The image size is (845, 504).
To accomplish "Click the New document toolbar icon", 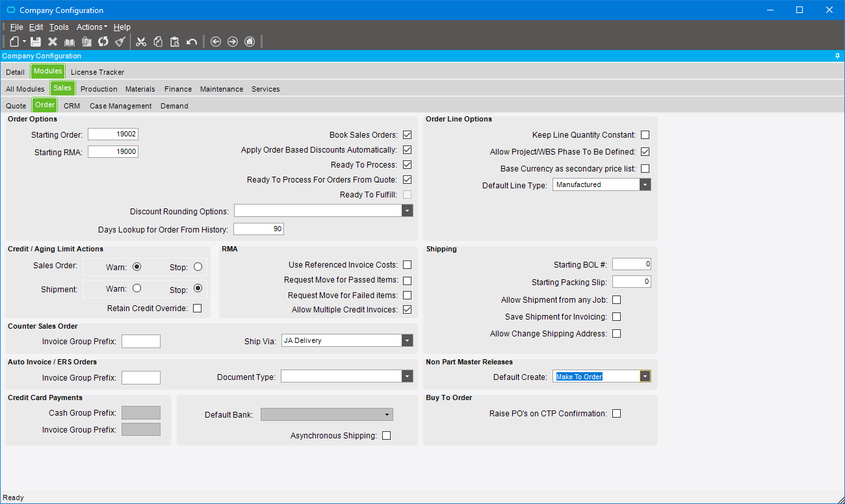I will pyautogui.click(x=14, y=42).
